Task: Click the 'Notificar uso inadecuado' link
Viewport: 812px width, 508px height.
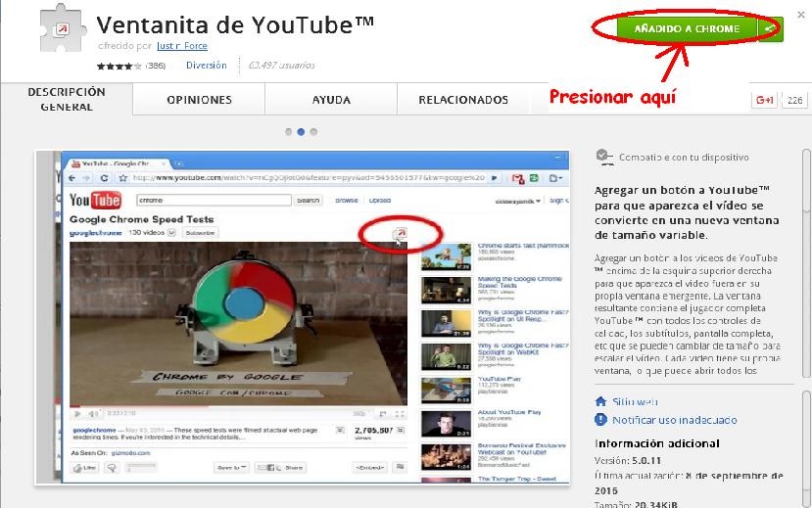Action: (x=674, y=420)
